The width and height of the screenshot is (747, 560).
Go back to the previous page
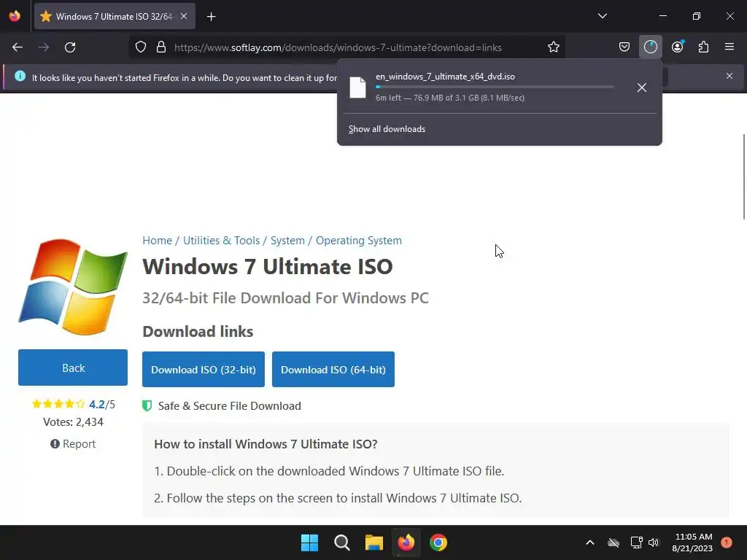[x=18, y=47]
